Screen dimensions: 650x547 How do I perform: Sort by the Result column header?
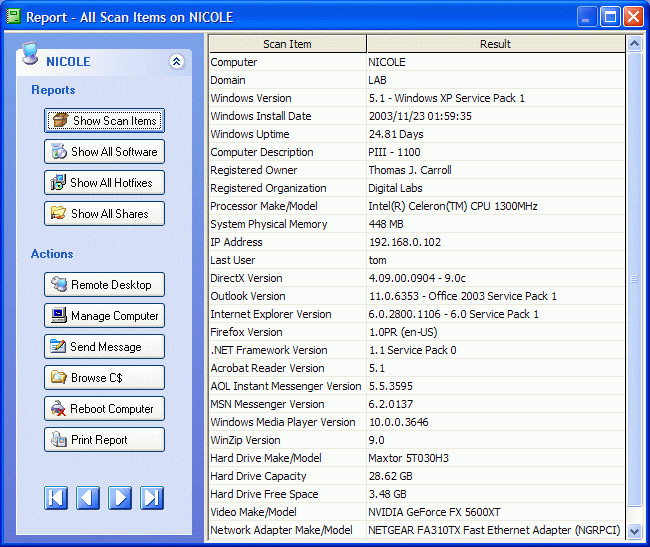tap(496, 44)
